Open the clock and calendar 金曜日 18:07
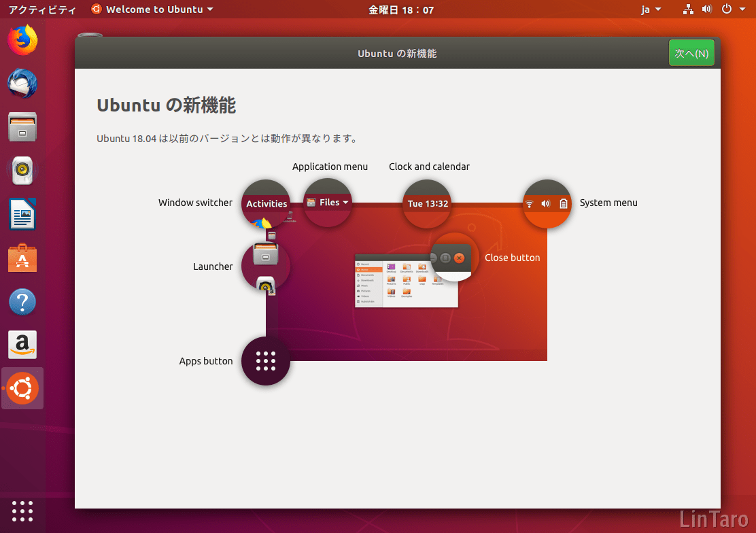 coord(400,10)
